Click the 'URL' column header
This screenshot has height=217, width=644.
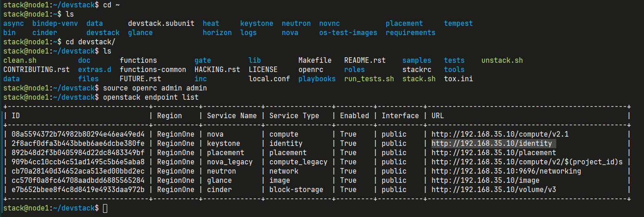click(x=437, y=115)
